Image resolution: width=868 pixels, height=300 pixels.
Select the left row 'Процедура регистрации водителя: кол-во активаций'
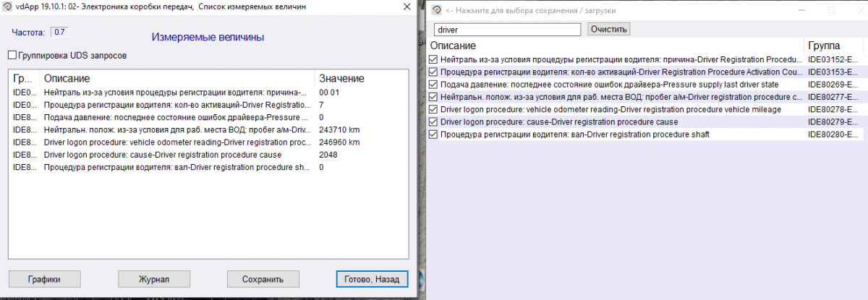pos(209,105)
